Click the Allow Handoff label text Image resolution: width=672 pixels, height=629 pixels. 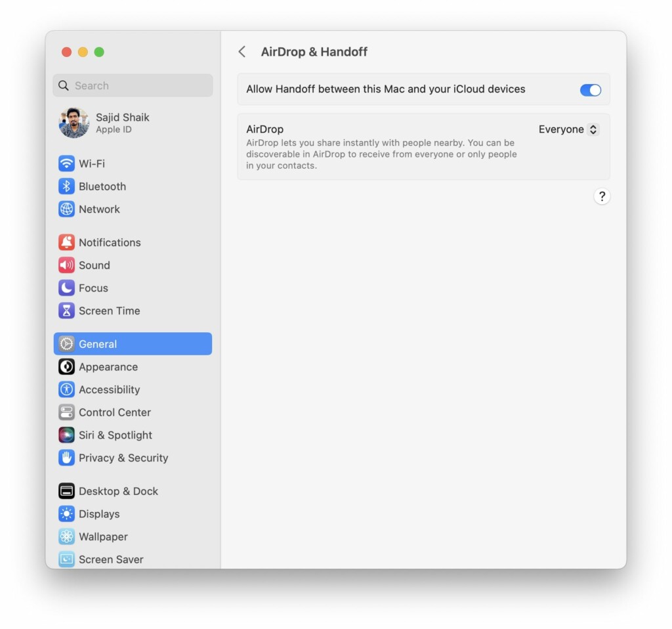tap(386, 89)
